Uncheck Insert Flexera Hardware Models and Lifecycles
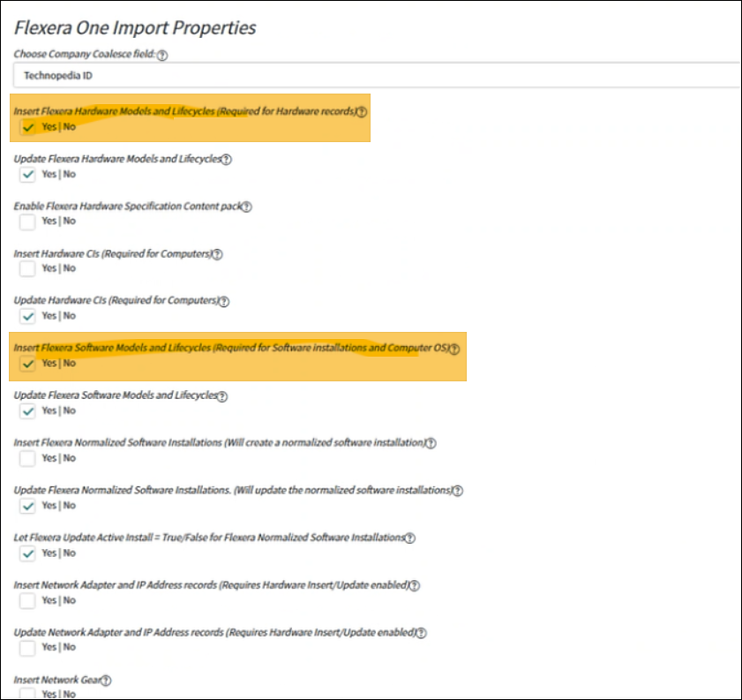742x700 pixels. 27,127
